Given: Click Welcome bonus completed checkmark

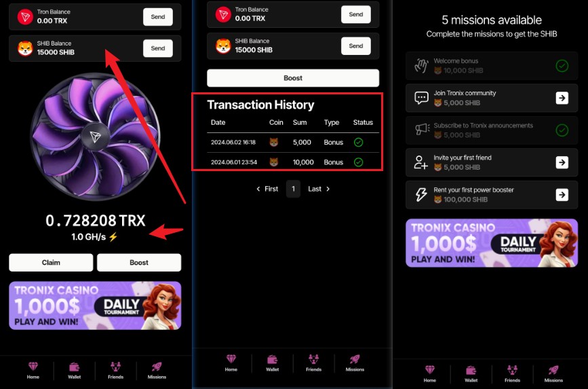Looking at the screenshot, I should tap(562, 66).
